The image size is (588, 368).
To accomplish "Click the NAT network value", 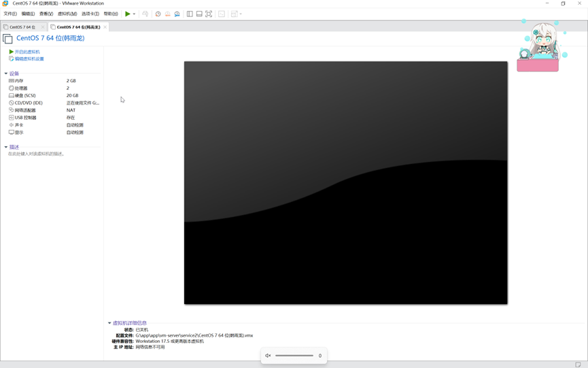I will pos(71,110).
